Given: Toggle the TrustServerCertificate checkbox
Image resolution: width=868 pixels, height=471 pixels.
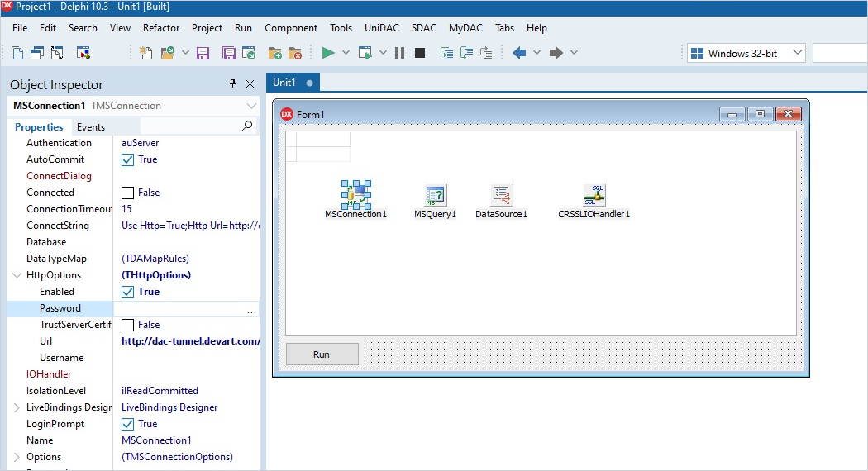Looking at the screenshot, I should point(128,325).
